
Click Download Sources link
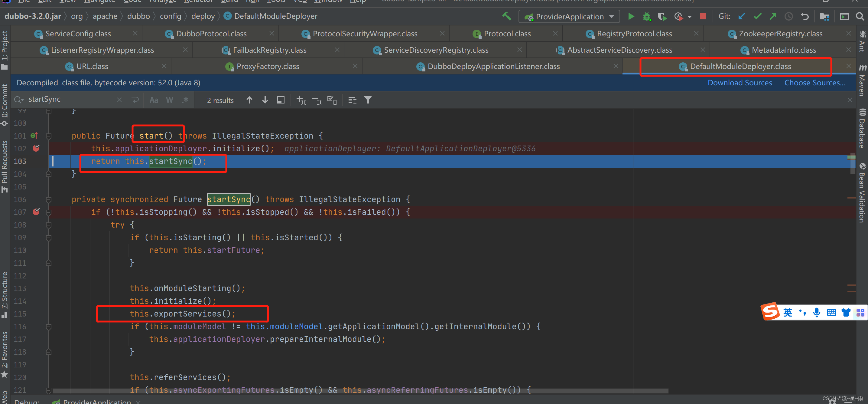[739, 83]
